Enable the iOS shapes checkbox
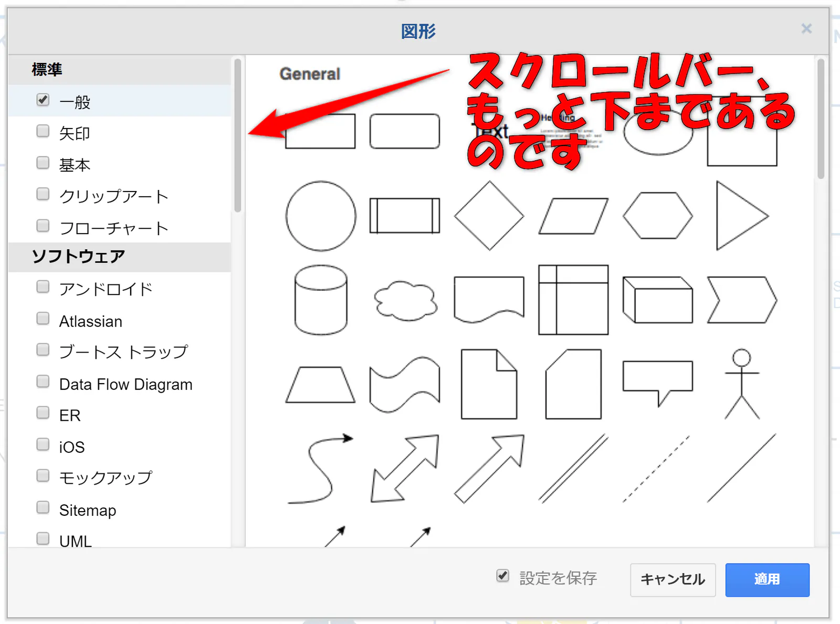840x624 pixels. pyautogui.click(x=43, y=445)
